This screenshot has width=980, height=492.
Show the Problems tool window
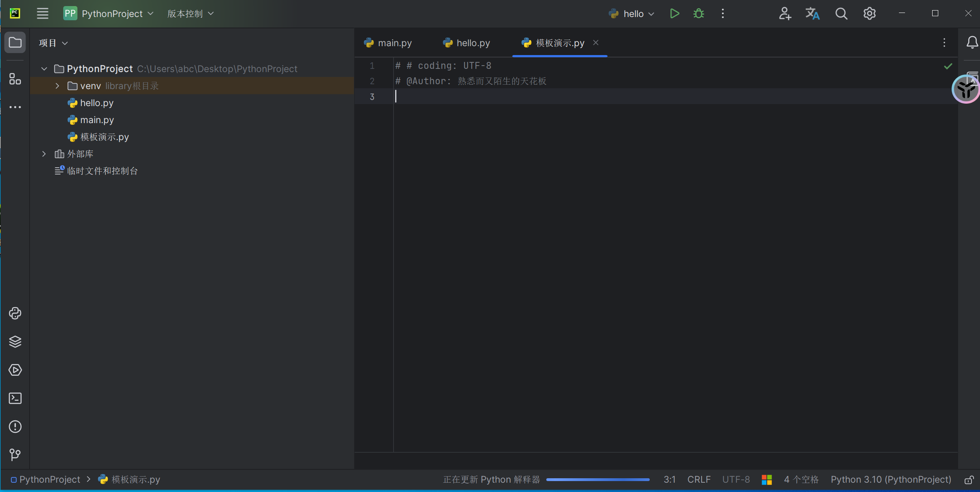[x=15, y=426]
